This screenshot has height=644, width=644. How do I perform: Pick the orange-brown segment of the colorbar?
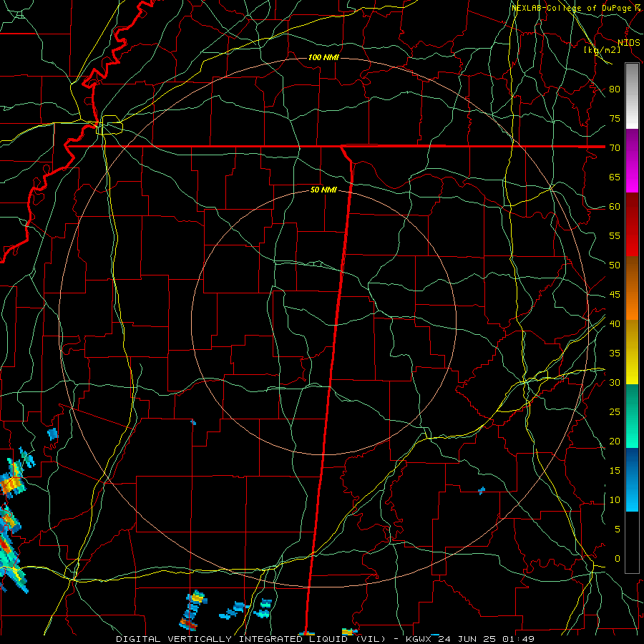(x=632, y=288)
